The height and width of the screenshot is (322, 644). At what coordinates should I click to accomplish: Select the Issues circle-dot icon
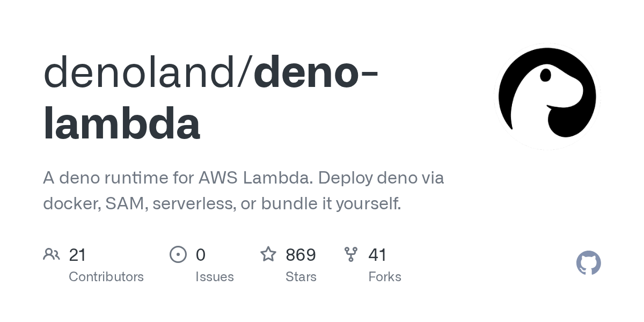178,254
